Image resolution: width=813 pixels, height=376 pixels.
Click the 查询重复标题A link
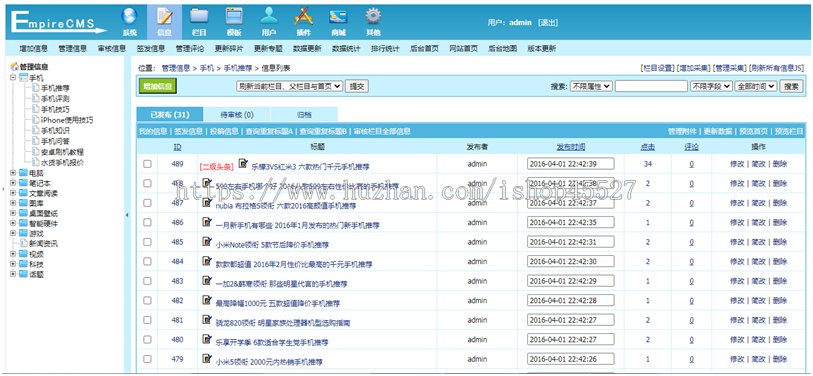click(x=270, y=132)
